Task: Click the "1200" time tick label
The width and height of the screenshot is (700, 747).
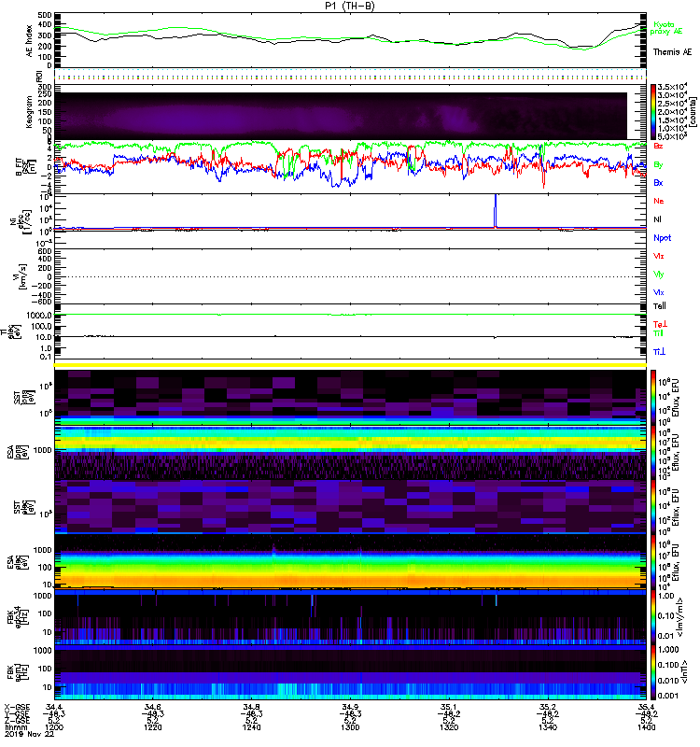Action: (54, 727)
